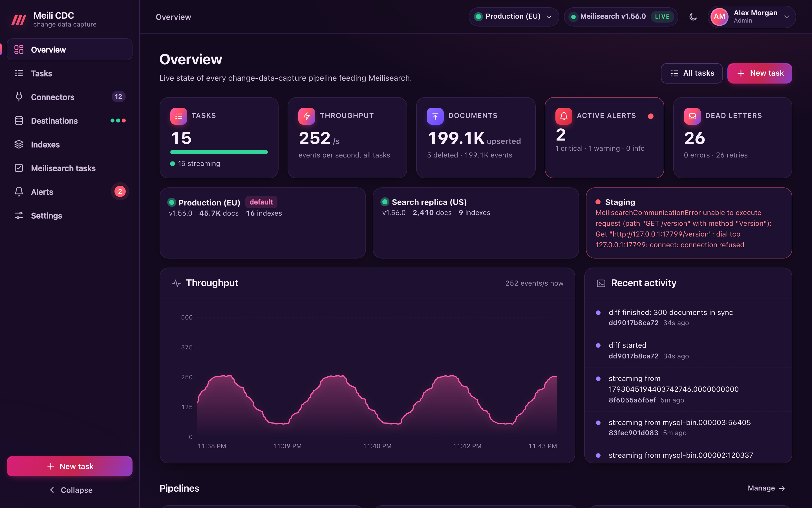Click the AM user avatar

coord(719,17)
